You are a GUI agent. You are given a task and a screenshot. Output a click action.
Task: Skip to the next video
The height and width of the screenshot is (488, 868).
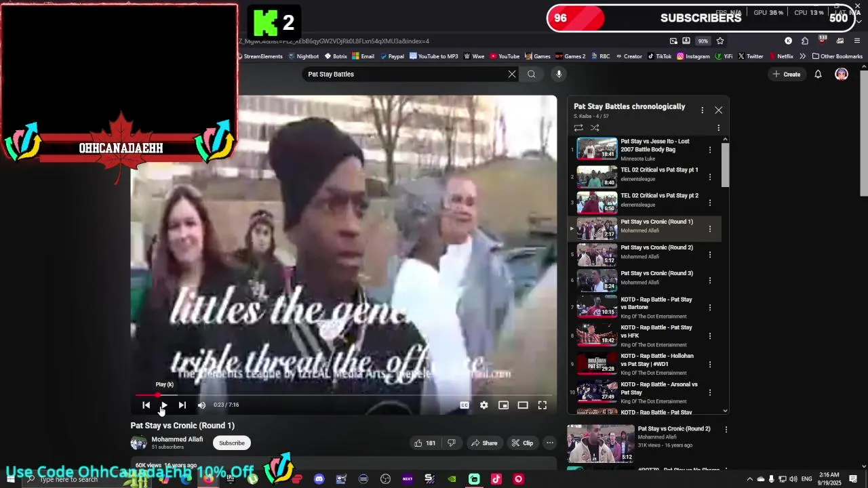[182, 405]
